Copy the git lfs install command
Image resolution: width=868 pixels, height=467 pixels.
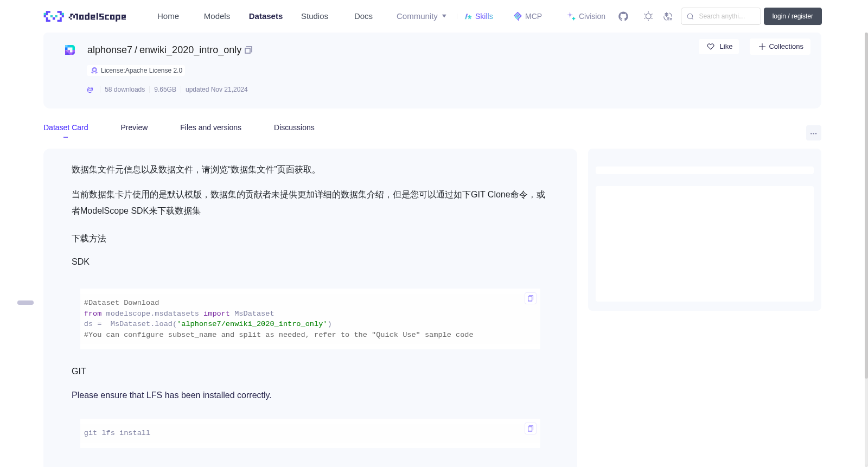click(531, 428)
